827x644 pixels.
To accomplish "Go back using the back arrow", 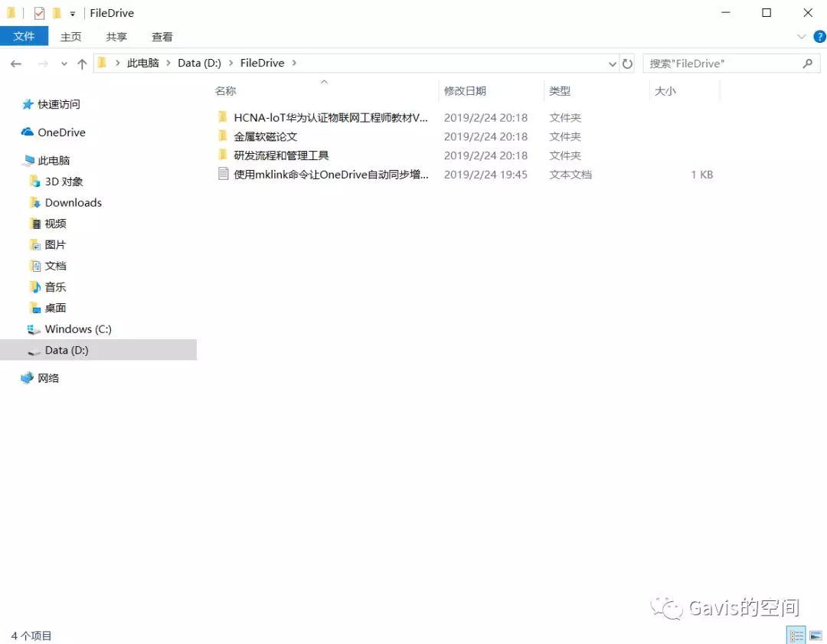I will tap(16, 64).
